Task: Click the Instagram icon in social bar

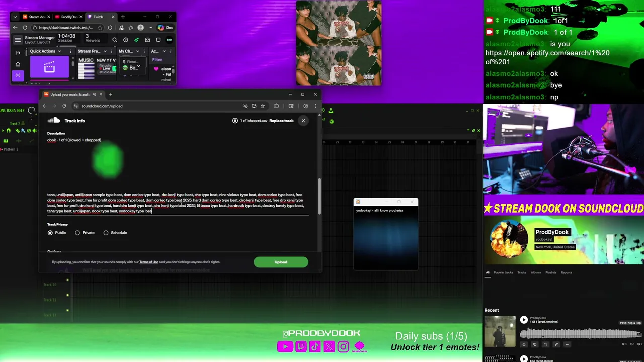Action: tap(343, 346)
